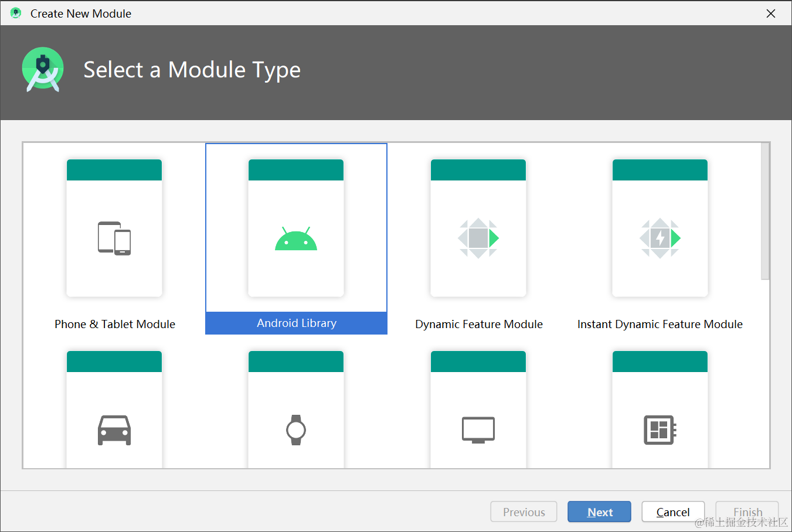The width and height of the screenshot is (792, 532).
Task: Select the Instant Dynamic Feature Module icon
Action: click(x=660, y=238)
